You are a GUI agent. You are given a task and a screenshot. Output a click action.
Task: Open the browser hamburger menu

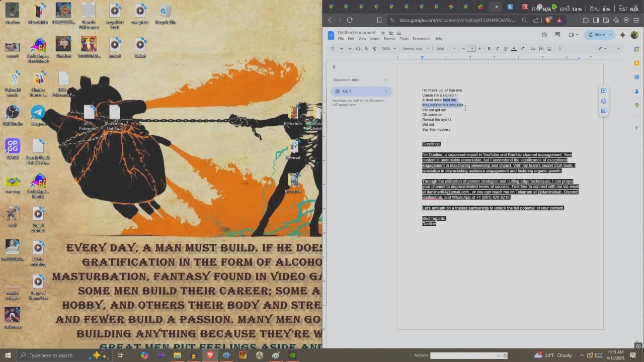pos(636,20)
